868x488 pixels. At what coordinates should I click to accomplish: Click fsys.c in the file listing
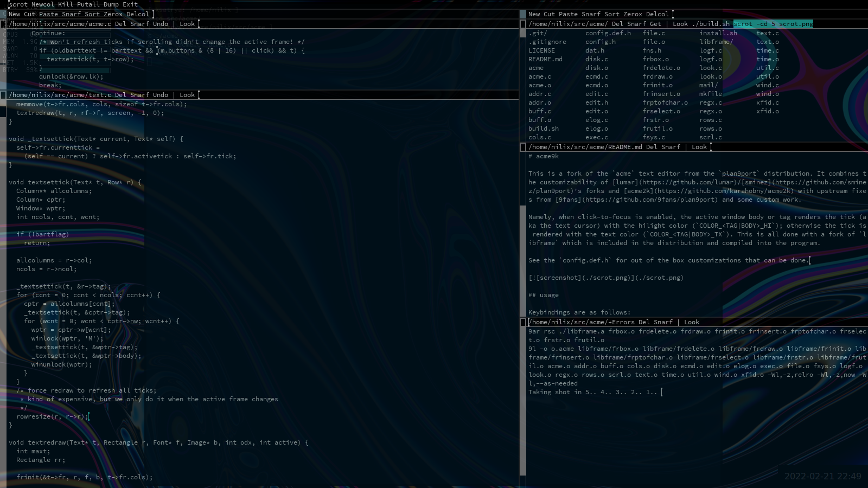(x=654, y=137)
